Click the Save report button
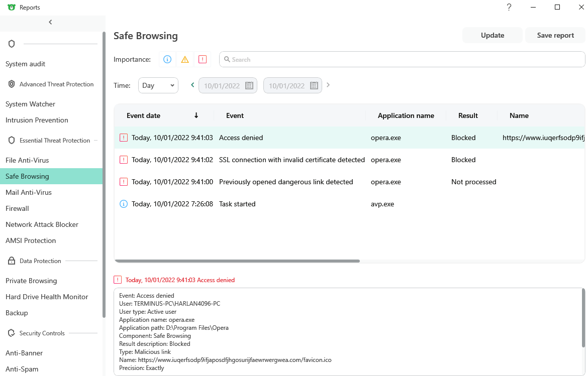Image resolution: width=588 pixels, height=376 pixels. tap(555, 35)
